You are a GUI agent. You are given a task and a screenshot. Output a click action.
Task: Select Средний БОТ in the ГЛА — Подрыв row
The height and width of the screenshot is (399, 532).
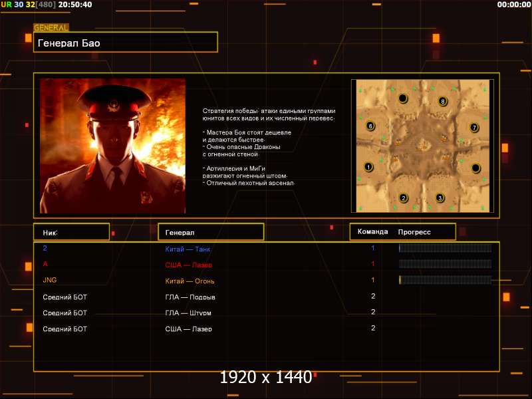tap(65, 297)
